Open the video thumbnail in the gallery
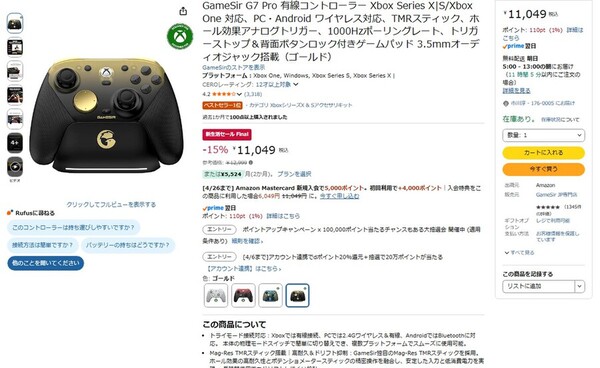 click(15, 167)
